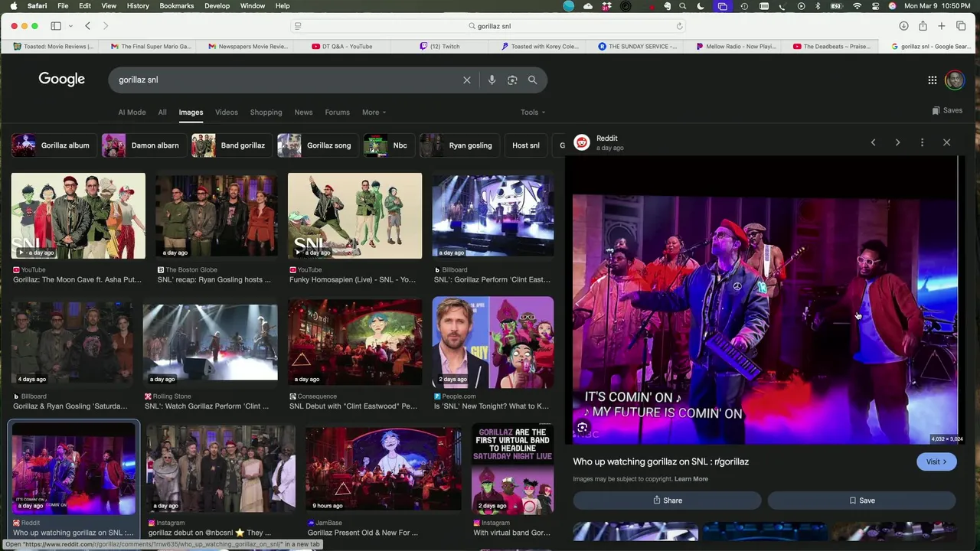
Task: Show Safari downloads
Action: (903, 26)
